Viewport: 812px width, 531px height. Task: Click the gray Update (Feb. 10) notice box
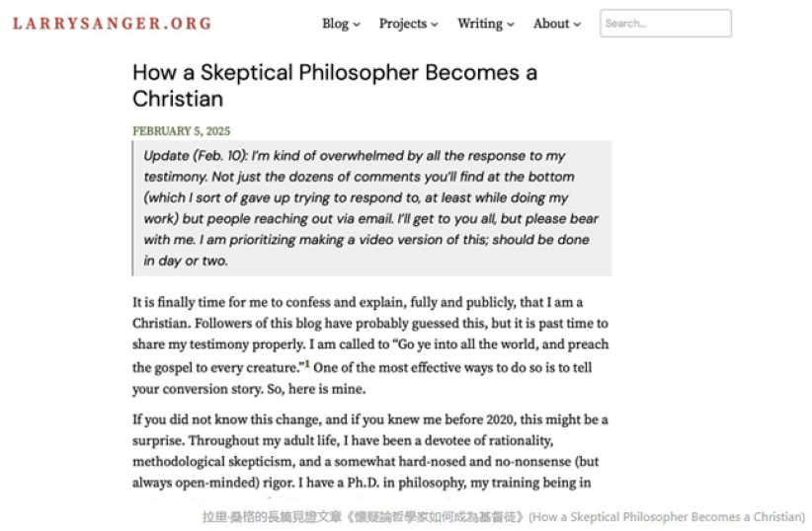coord(372,208)
